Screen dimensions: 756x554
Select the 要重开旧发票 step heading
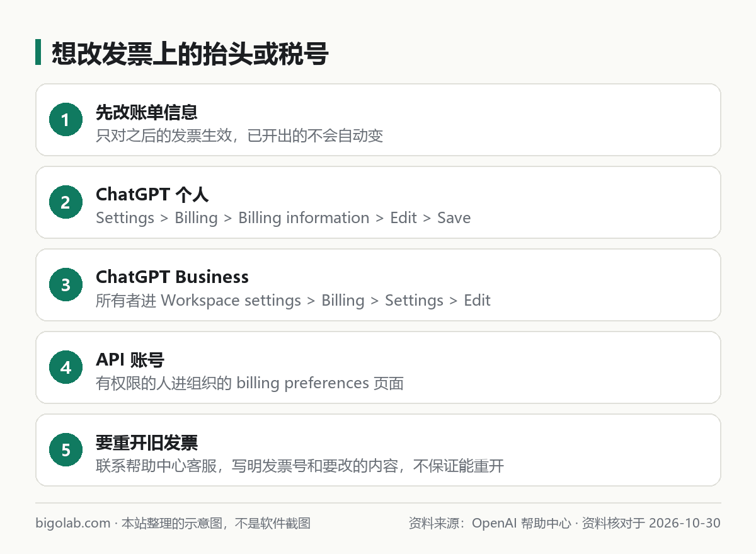[147, 442]
